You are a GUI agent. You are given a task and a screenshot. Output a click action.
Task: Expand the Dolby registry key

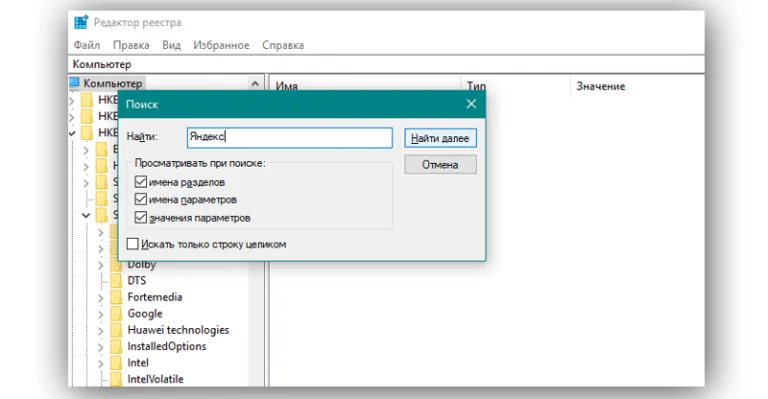coord(100,265)
